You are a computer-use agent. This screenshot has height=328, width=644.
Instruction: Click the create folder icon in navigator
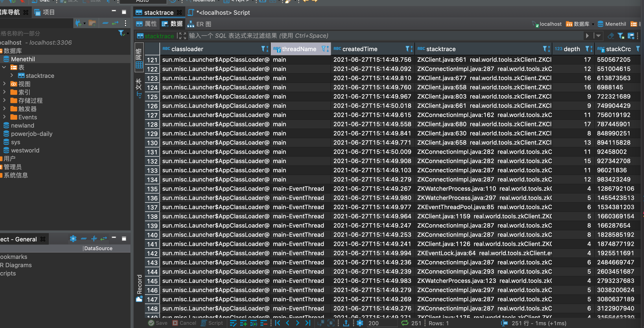pos(92,23)
